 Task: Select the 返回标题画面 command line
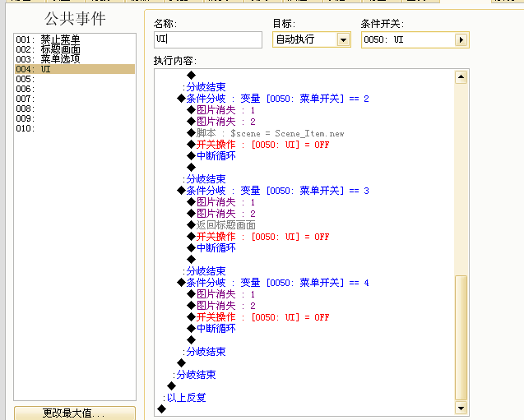coord(221,225)
